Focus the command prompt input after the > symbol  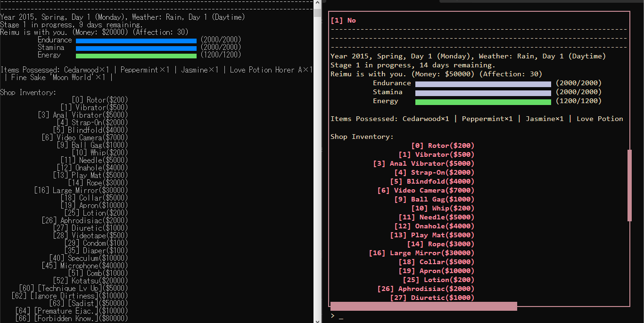[341, 316]
